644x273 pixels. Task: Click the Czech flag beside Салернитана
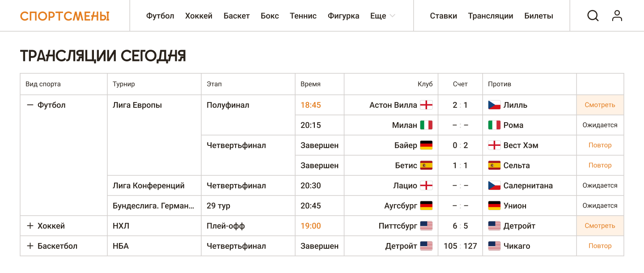494,186
